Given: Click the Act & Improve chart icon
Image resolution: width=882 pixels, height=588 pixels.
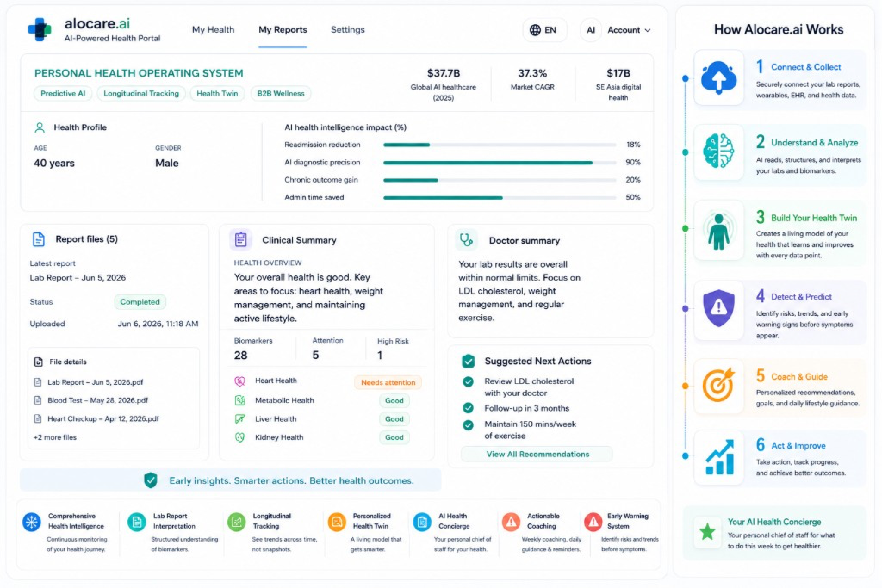Looking at the screenshot, I should [x=720, y=457].
